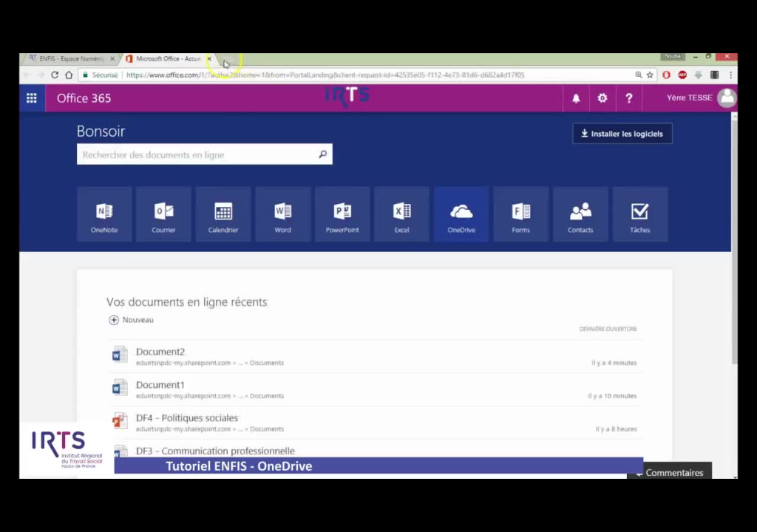
Task: Click the Installer les logiciels button
Action: 622,133
